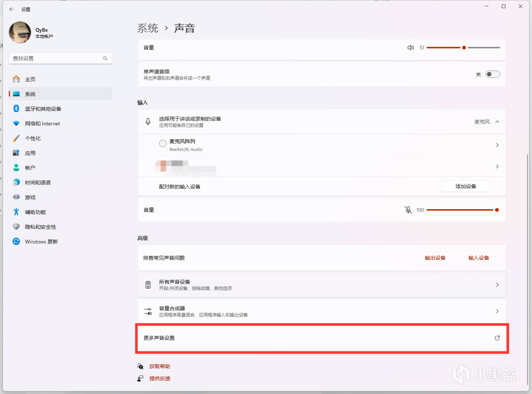Viewport: 532px width, 394px height.
Task: Click the 提供反馈 person icon
Action: click(x=140, y=379)
